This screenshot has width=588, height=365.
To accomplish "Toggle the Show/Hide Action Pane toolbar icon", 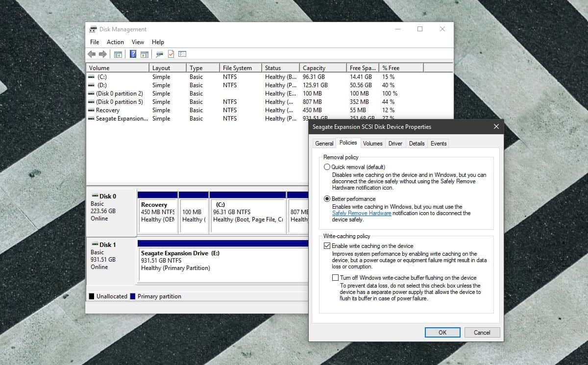I will (145, 54).
